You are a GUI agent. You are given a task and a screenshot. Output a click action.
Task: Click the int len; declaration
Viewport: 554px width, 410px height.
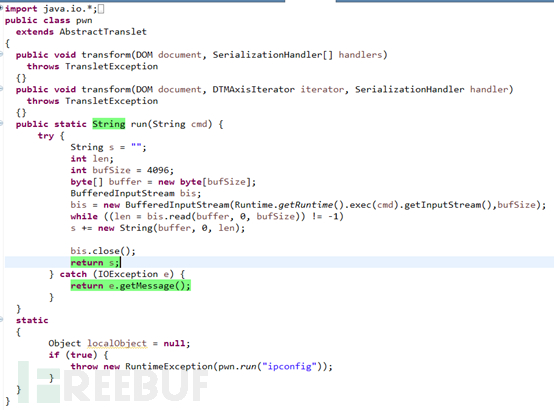[x=92, y=159]
